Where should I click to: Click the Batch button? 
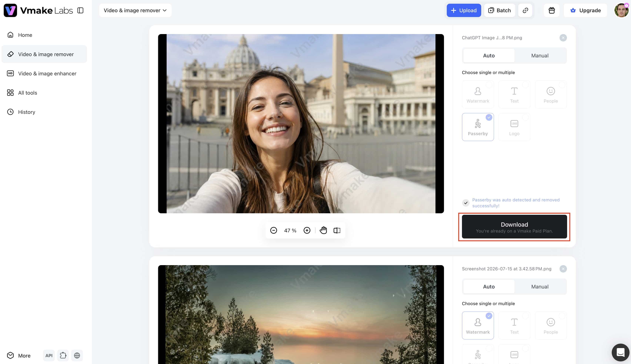[x=500, y=10]
